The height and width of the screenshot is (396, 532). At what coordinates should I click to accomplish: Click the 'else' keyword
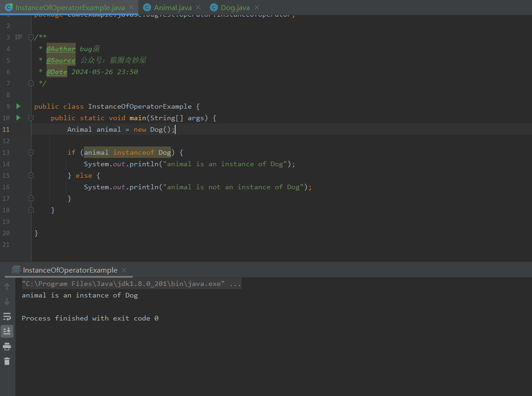(x=84, y=175)
